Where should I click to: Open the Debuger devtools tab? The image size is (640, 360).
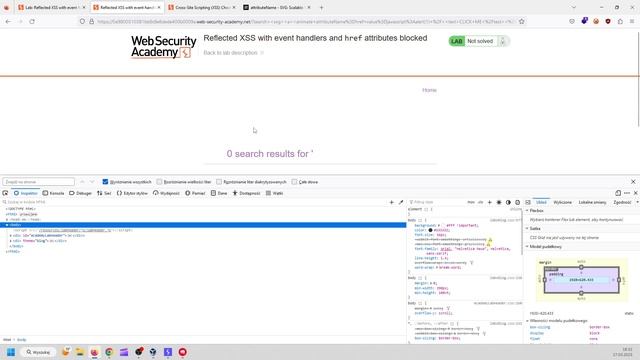80,193
